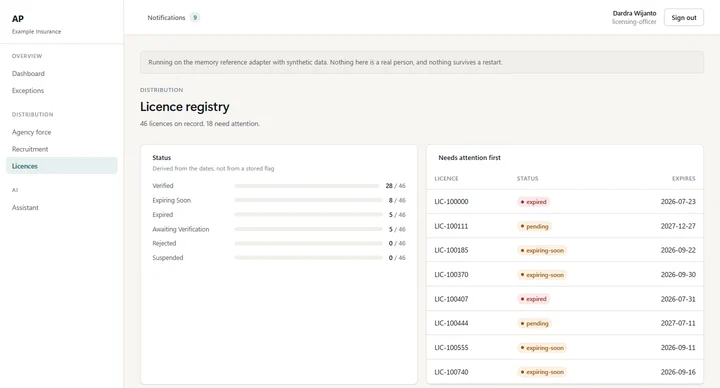
Task: Select licence LIC-100407
Action: point(451,299)
